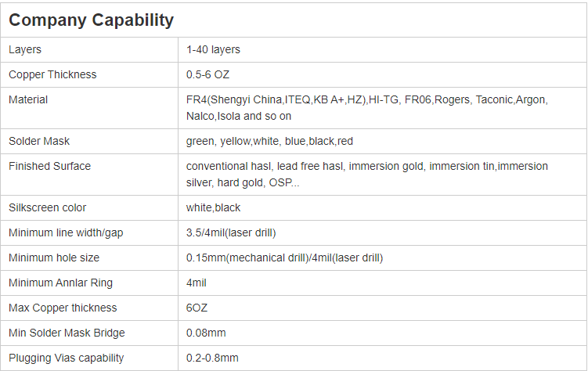The image size is (588, 371).
Task: Select the 6OZ max copper value
Action: coord(197,308)
